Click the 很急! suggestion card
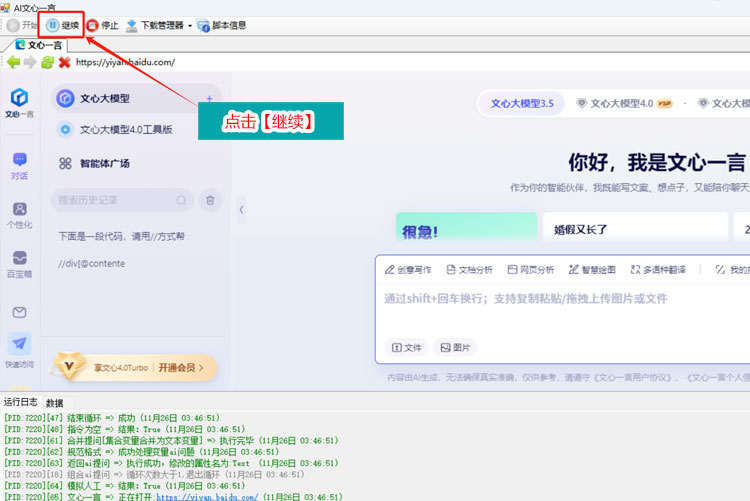Screen dimensions: 750x501 [x=466, y=227]
